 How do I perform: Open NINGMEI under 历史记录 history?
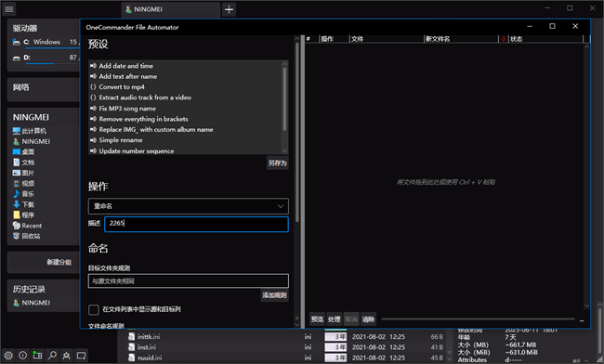tap(32, 303)
